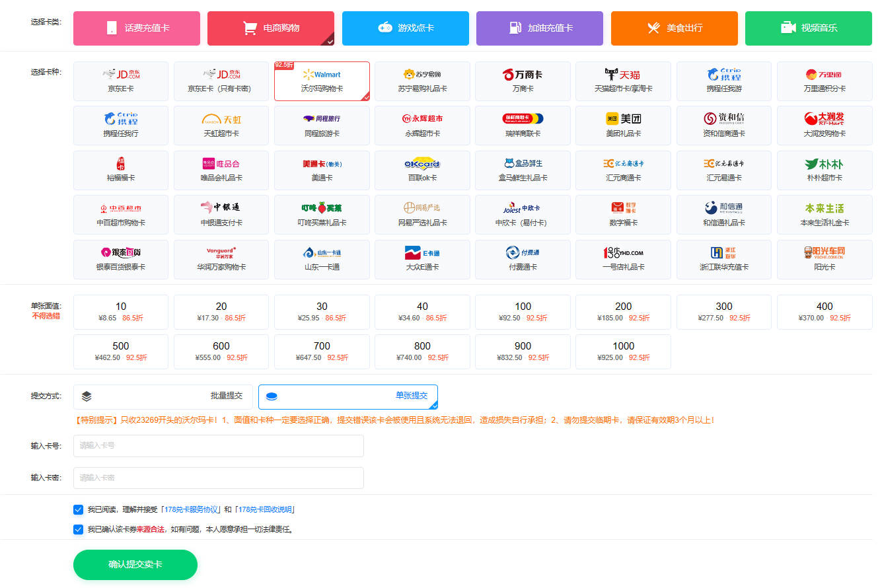Image resolution: width=880 pixels, height=588 pixels.
Task: Pick the 瑞祥商联卡 card
Action: tap(523, 126)
